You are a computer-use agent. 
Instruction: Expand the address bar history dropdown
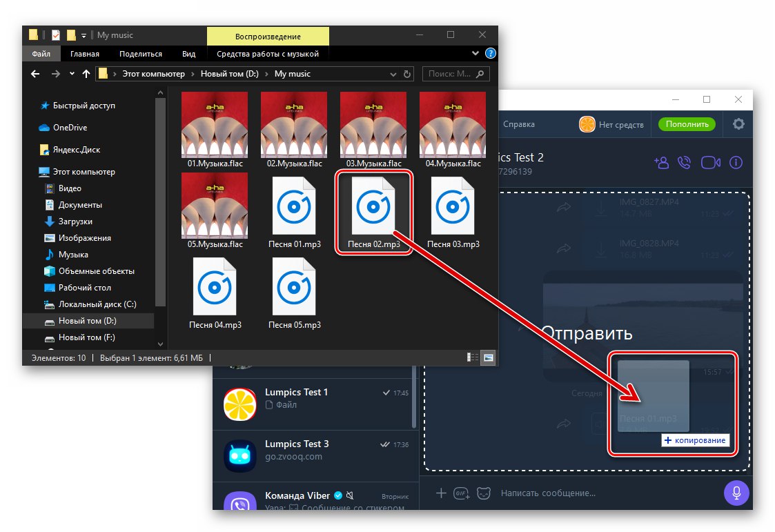click(x=393, y=74)
